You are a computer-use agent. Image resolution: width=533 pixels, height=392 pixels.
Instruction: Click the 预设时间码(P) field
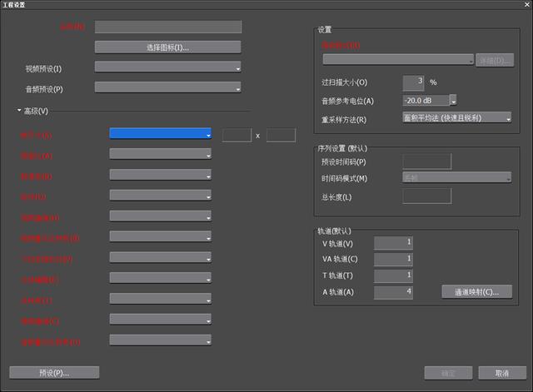pos(427,161)
